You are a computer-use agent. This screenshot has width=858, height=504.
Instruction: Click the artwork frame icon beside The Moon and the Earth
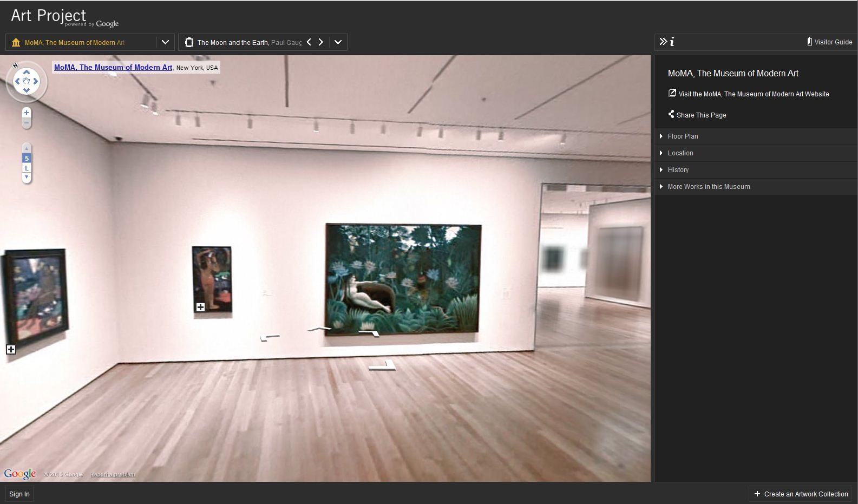[189, 42]
